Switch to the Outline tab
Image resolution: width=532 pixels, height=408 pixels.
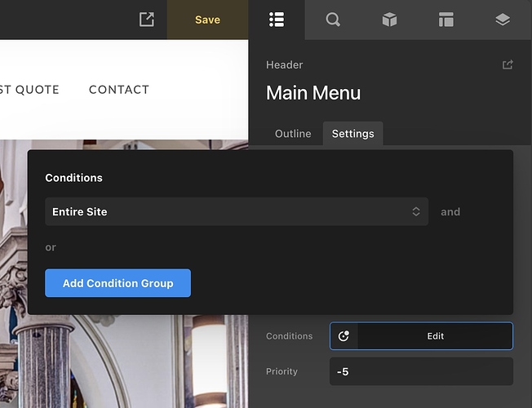pyautogui.click(x=293, y=134)
